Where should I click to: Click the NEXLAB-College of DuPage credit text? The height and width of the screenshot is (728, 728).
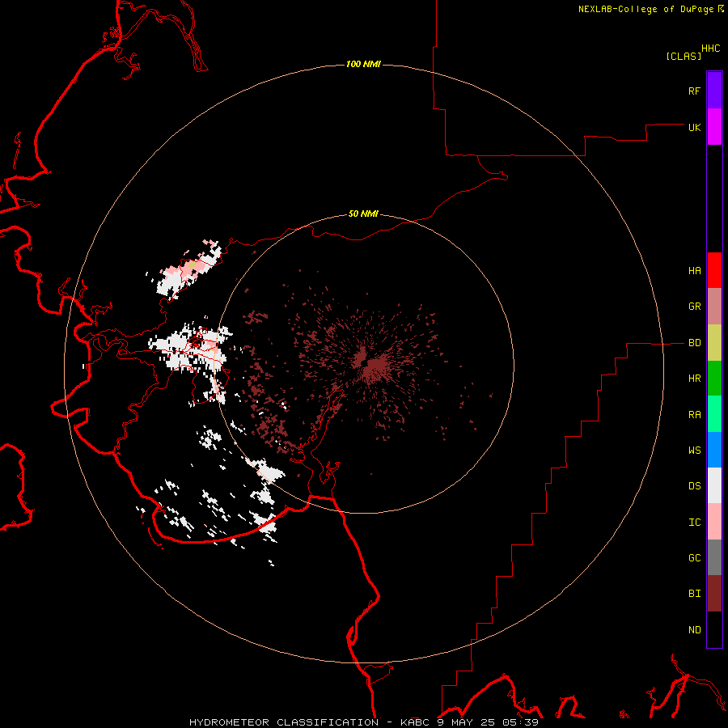pos(645,9)
